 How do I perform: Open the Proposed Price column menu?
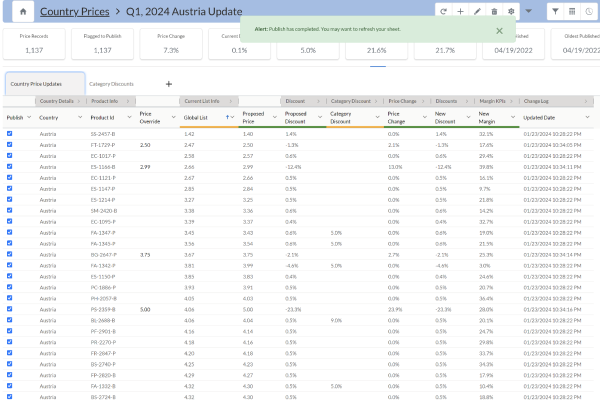click(275, 117)
